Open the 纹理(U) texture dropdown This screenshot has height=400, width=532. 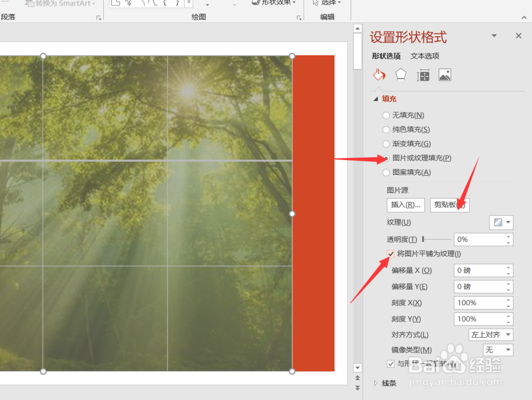pos(501,223)
